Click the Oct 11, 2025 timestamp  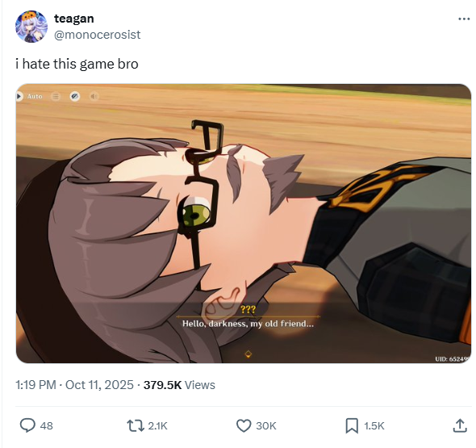[99, 385]
